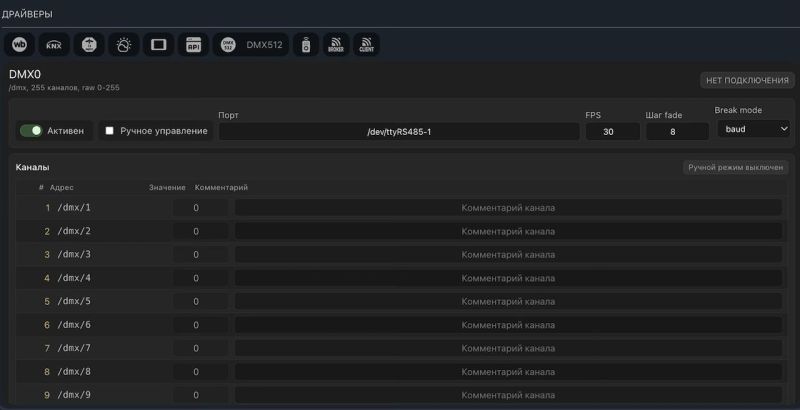Click the Порт field /dev/ttyRS485-1
This screenshot has width=800, height=410.
399,132
